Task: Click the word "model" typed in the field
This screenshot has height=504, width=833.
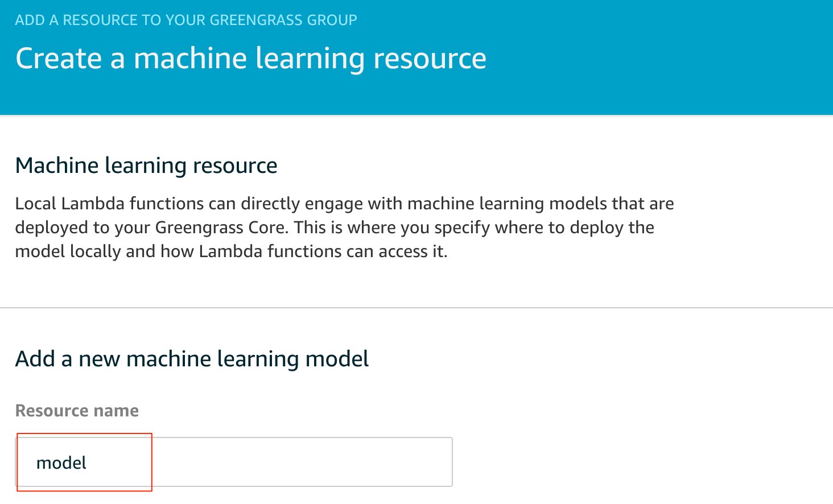Action: (x=61, y=463)
